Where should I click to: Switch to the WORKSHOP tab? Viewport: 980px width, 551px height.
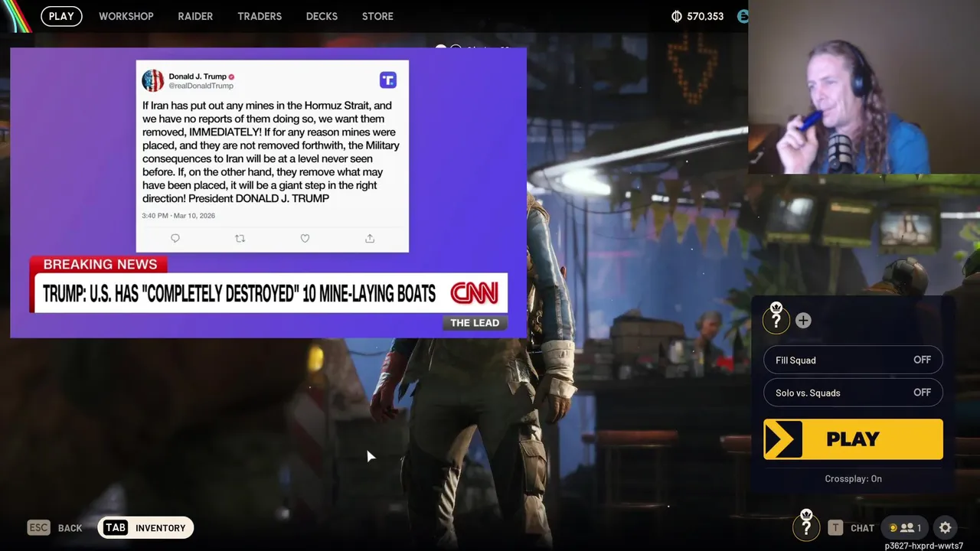pyautogui.click(x=126, y=16)
